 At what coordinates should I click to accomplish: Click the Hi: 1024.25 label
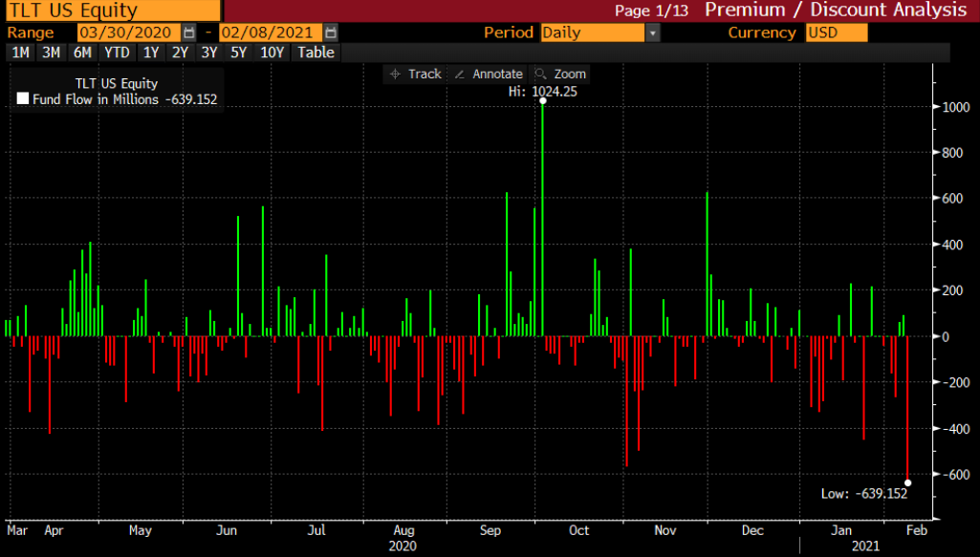(542, 92)
